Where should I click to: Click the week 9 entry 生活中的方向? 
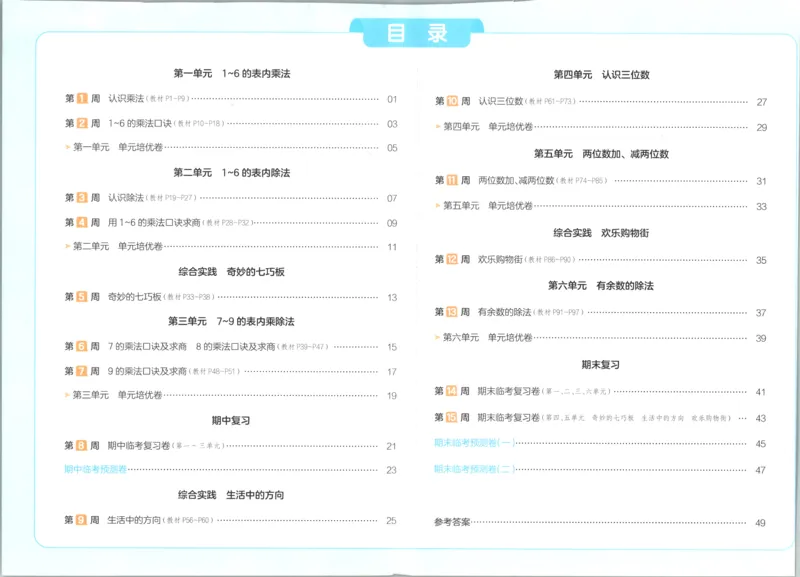[134, 520]
